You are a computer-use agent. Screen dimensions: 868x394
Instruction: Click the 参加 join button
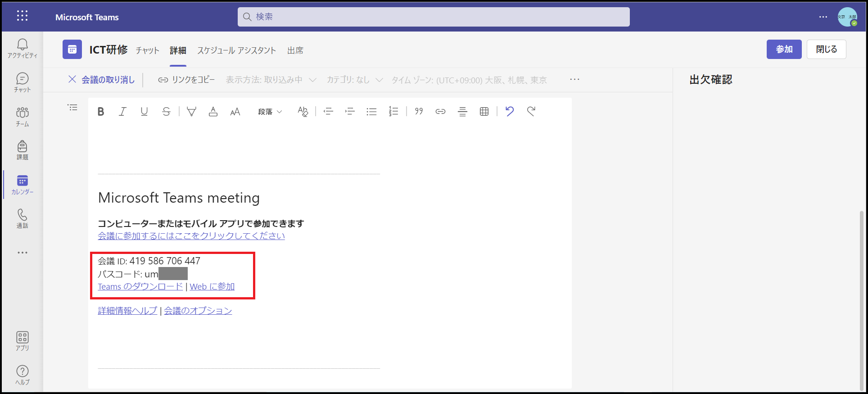tap(784, 49)
